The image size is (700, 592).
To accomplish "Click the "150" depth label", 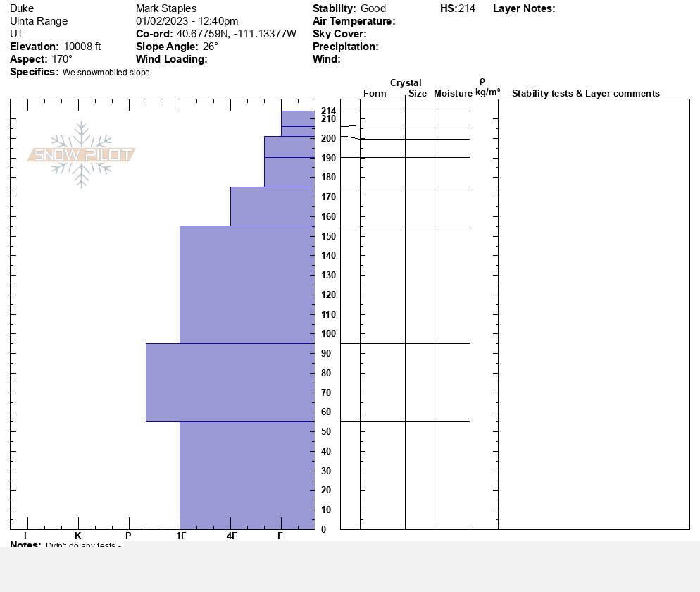I will pos(329,236).
